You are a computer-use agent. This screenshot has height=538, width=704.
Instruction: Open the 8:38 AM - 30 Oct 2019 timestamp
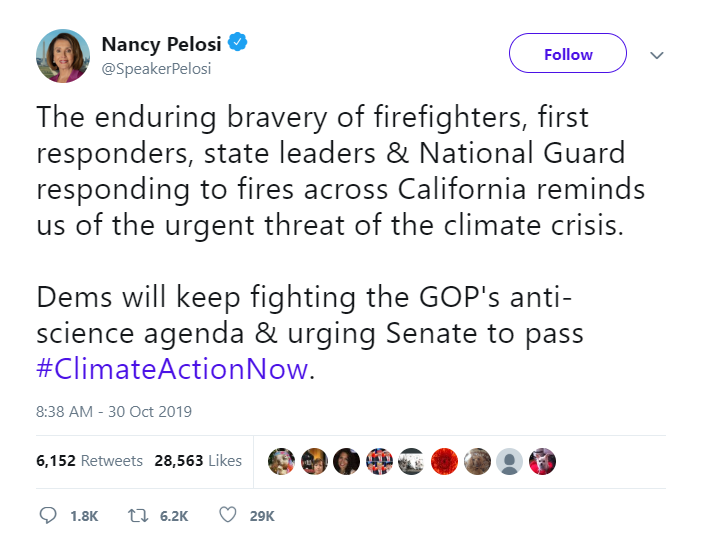point(114,411)
